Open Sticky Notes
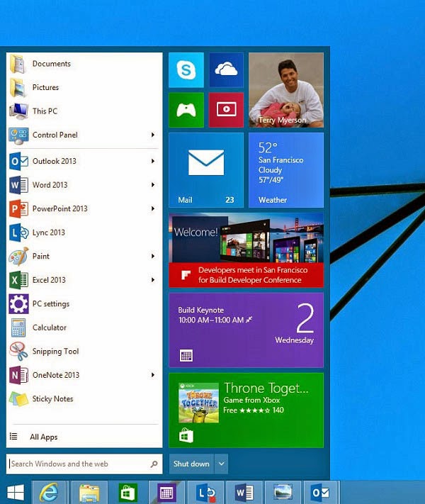The width and height of the screenshot is (425, 504). pos(84,399)
